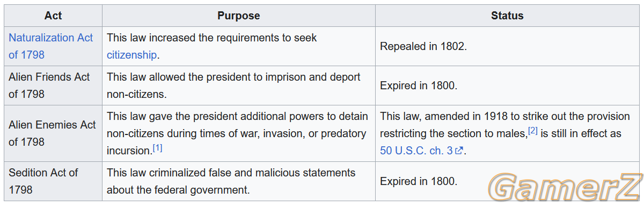Click the external link icon after ch. 3
This screenshot has width=644, height=206.
click(x=459, y=151)
